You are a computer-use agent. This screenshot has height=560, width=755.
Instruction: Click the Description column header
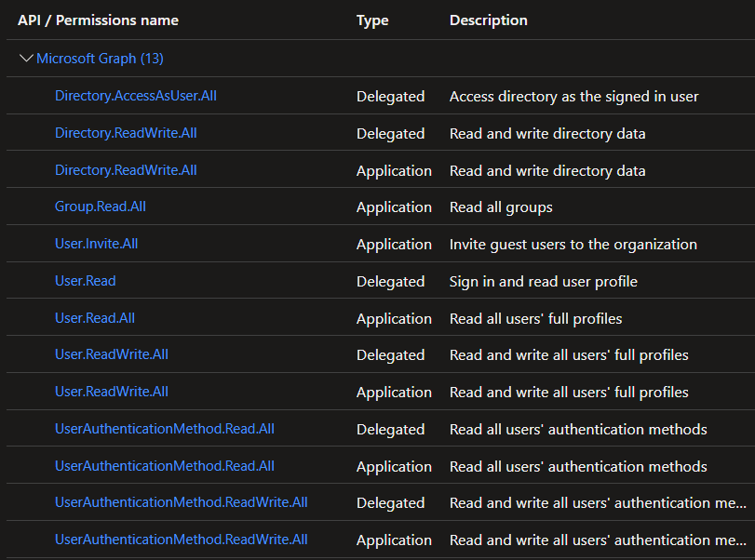(x=488, y=20)
